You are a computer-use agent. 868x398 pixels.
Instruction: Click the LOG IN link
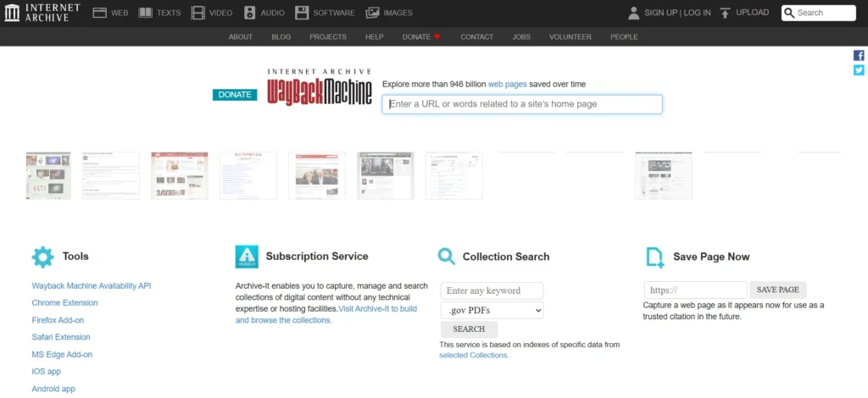point(697,13)
